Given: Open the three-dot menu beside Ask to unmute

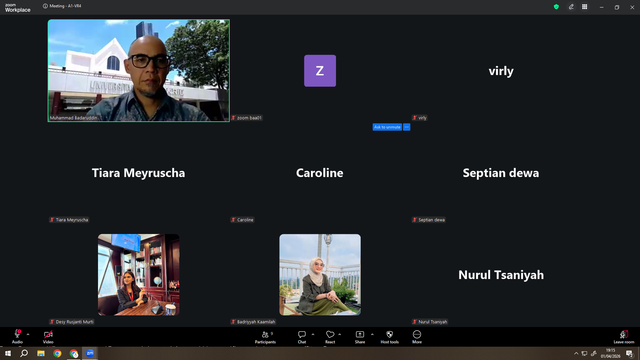Looking at the screenshot, I should pos(407,127).
